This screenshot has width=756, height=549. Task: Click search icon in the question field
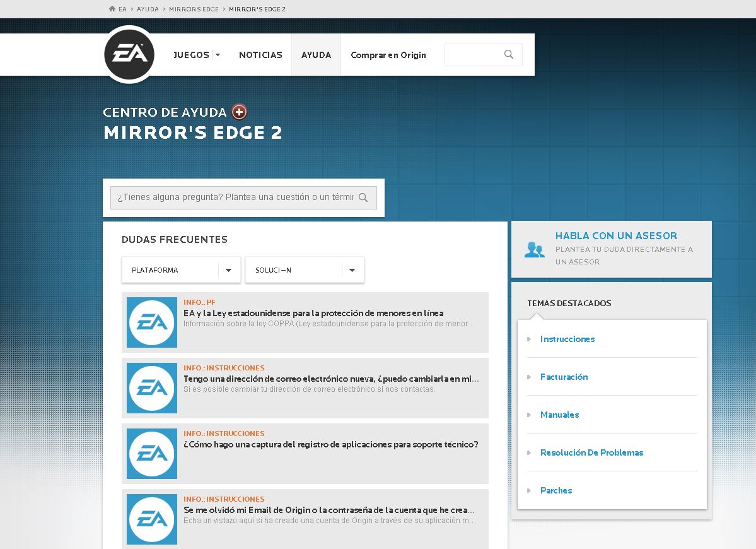point(363,198)
